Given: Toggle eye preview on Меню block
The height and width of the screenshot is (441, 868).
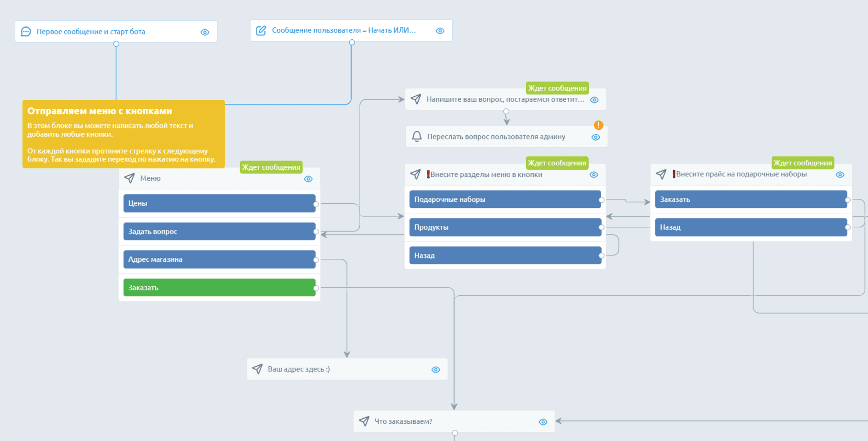Looking at the screenshot, I should 308,179.
